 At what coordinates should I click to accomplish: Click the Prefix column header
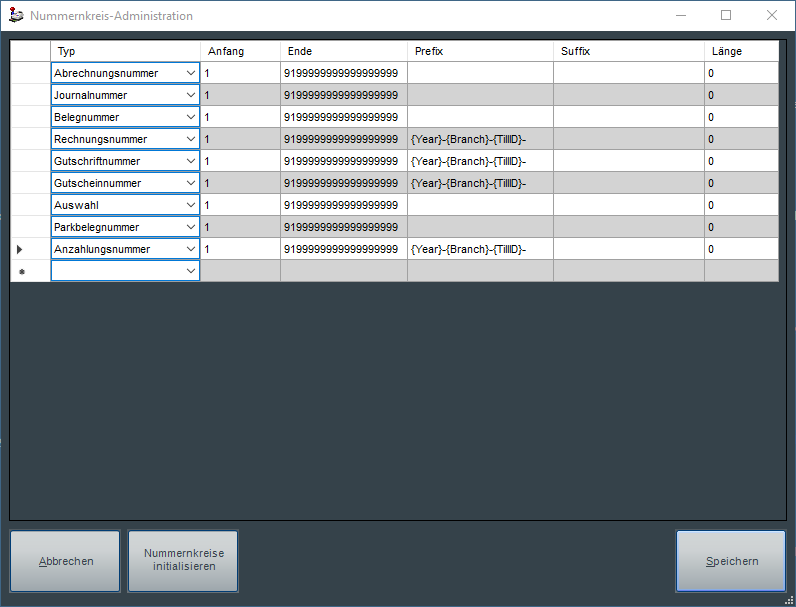480,51
